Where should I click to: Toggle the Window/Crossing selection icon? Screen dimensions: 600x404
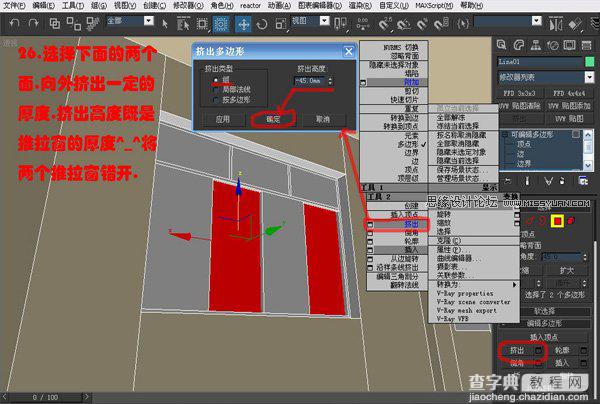(x=220, y=24)
